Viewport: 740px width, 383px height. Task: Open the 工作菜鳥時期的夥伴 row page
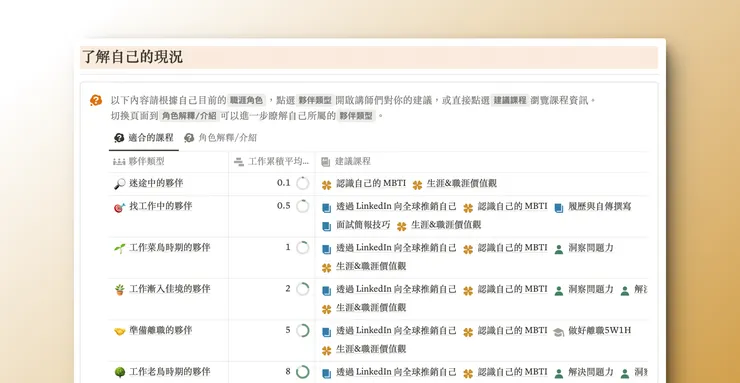(170, 248)
